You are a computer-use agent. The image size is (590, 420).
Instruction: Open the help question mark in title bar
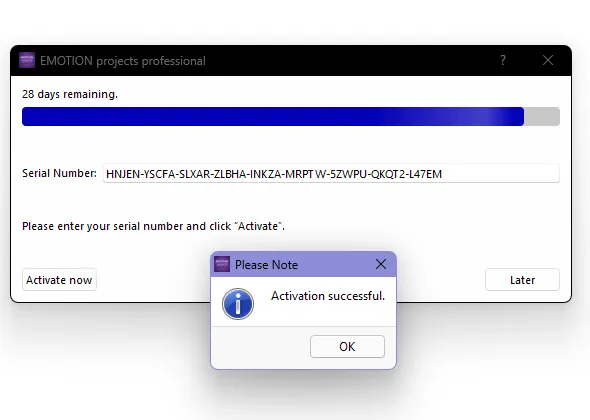503,60
